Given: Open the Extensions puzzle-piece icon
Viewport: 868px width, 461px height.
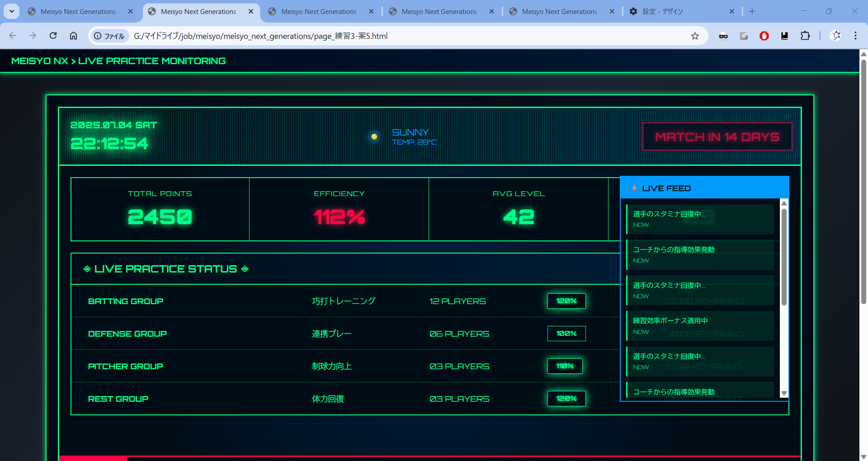Looking at the screenshot, I should pos(805,36).
